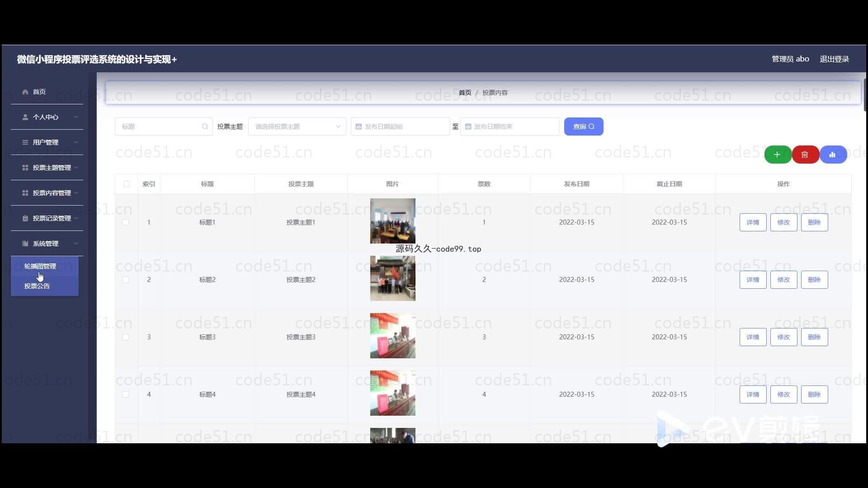Click 管理员 abo user label
Viewport: 868px width, 488px height.
[790, 59]
